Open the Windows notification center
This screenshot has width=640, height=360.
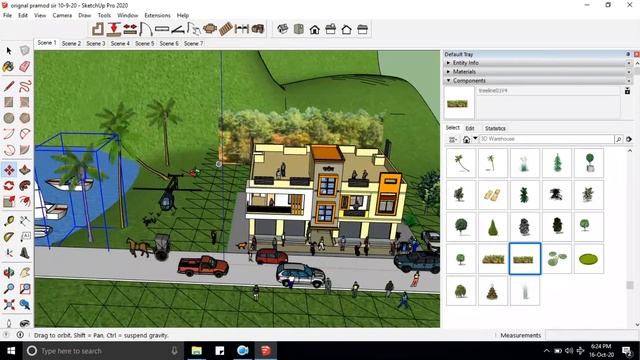pos(627,351)
